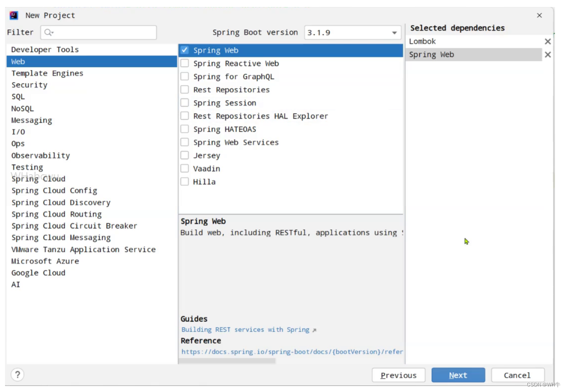The width and height of the screenshot is (568, 392).
Task: Enable the Spring Session checkbox
Action: (185, 103)
